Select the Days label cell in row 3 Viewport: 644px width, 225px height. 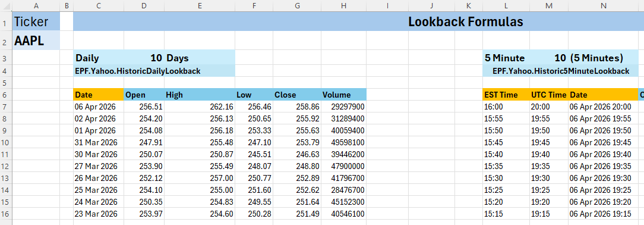tap(200, 58)
